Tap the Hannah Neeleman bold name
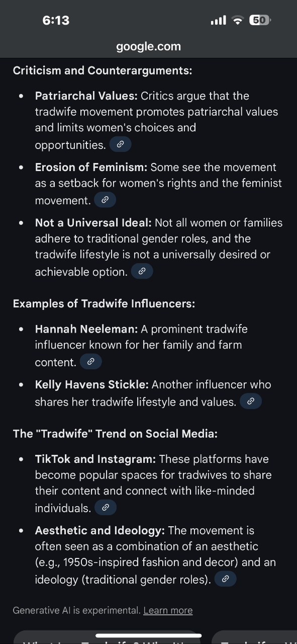297x644 pixels. coord(86,329)
